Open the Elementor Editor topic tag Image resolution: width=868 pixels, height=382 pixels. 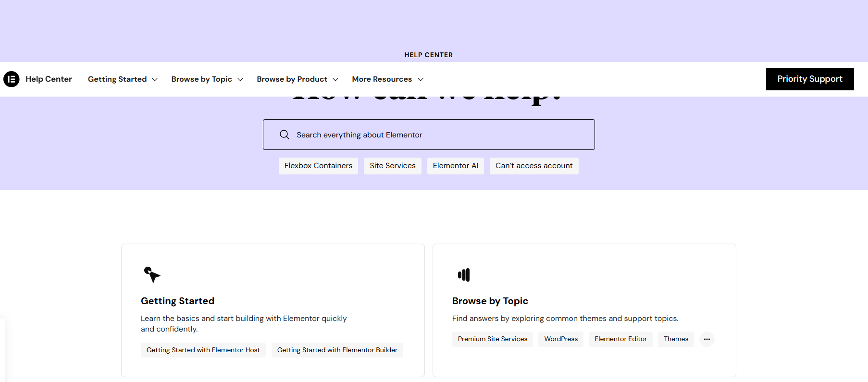620,339
